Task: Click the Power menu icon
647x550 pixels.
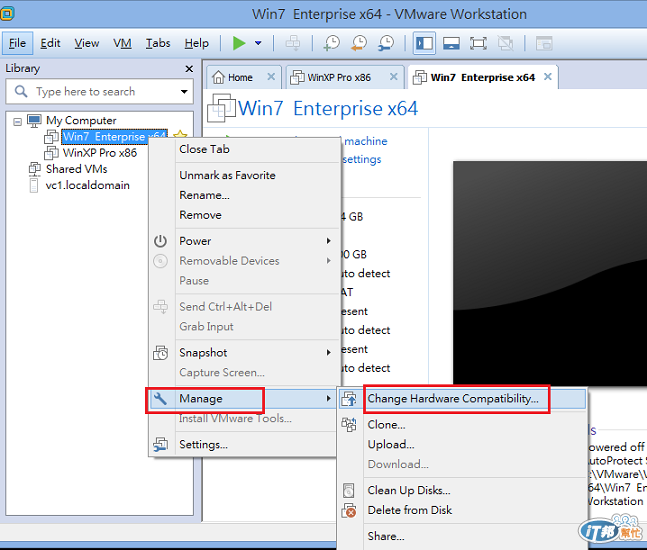Action: click(x=161, y=241)
